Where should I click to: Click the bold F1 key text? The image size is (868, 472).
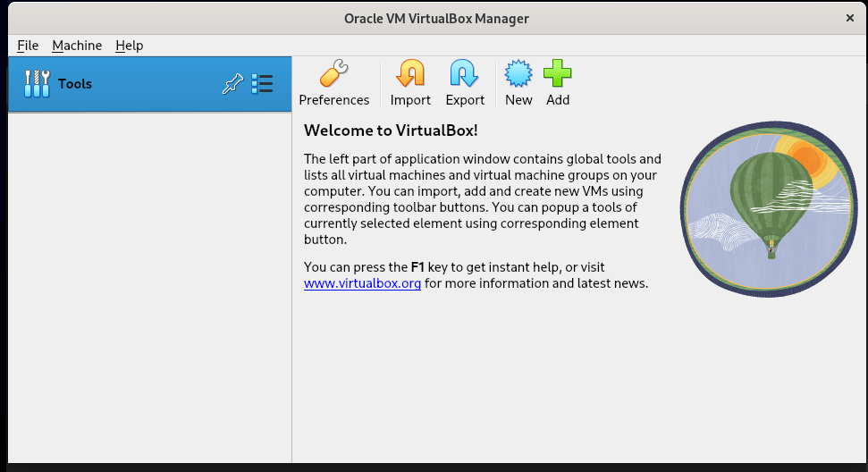[417, 267]
